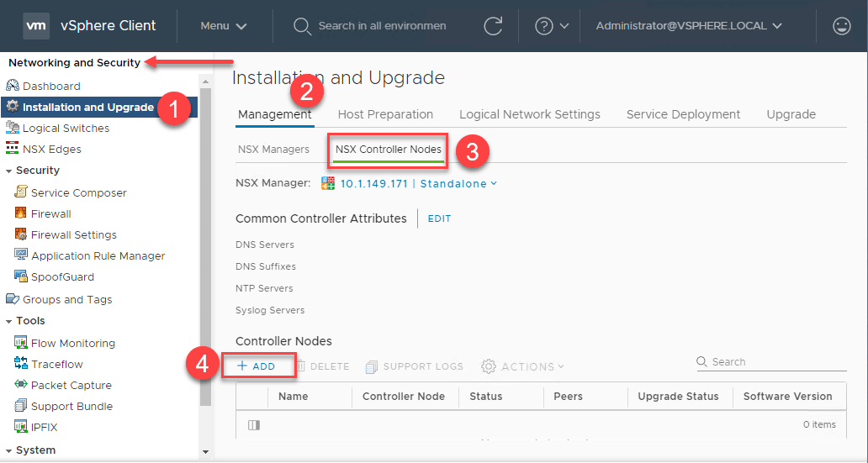Sort by the Upgrade Status column header
Screen dimensions: 868x463
(x=678, y=396)
